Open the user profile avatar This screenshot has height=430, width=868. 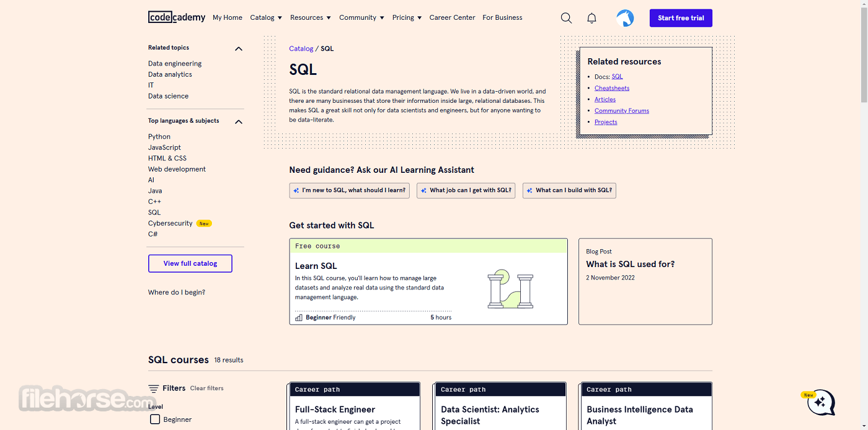(625, 18)
